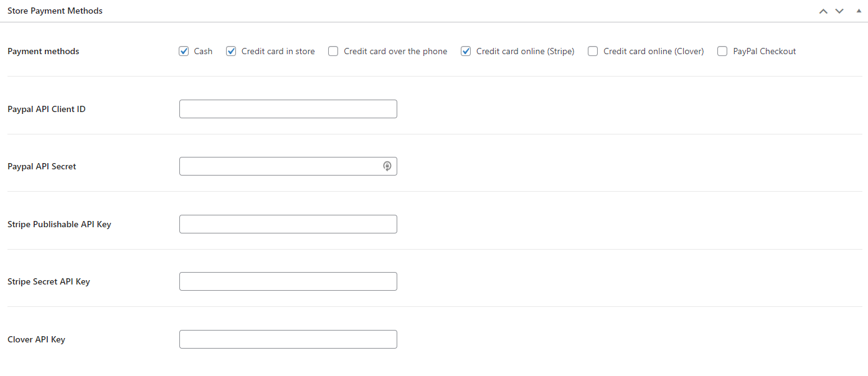Image resolution: width=868 pixels, height=376 pixels.
Task: Focus the Paypal API Client ID field
Action: [x=288, y=109]
